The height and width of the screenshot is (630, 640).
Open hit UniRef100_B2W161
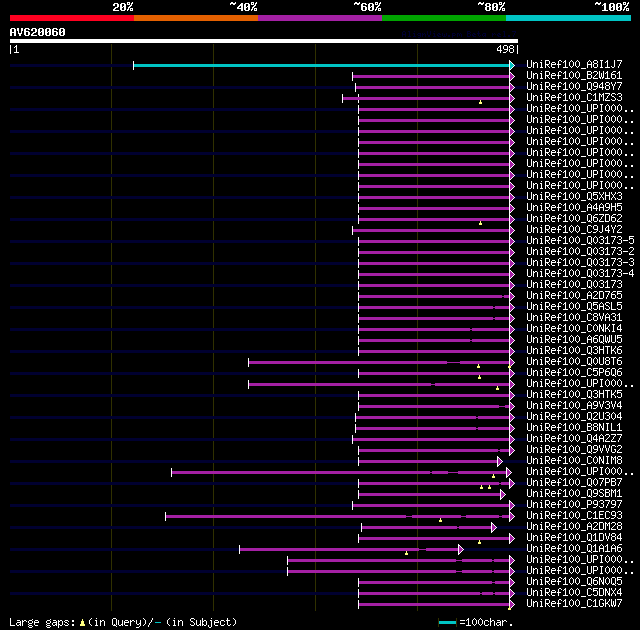(574, 75)
